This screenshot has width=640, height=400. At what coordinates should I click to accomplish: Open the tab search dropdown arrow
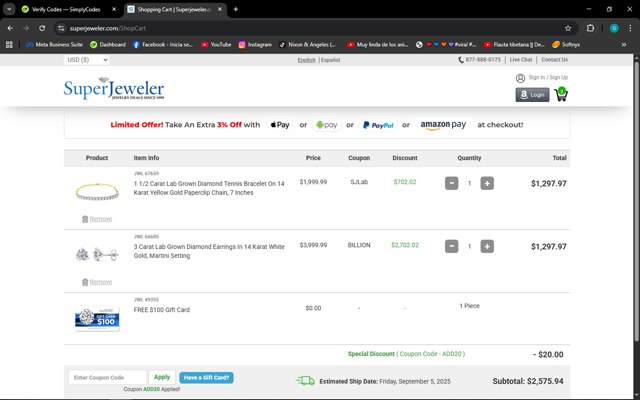pos(9,9)
